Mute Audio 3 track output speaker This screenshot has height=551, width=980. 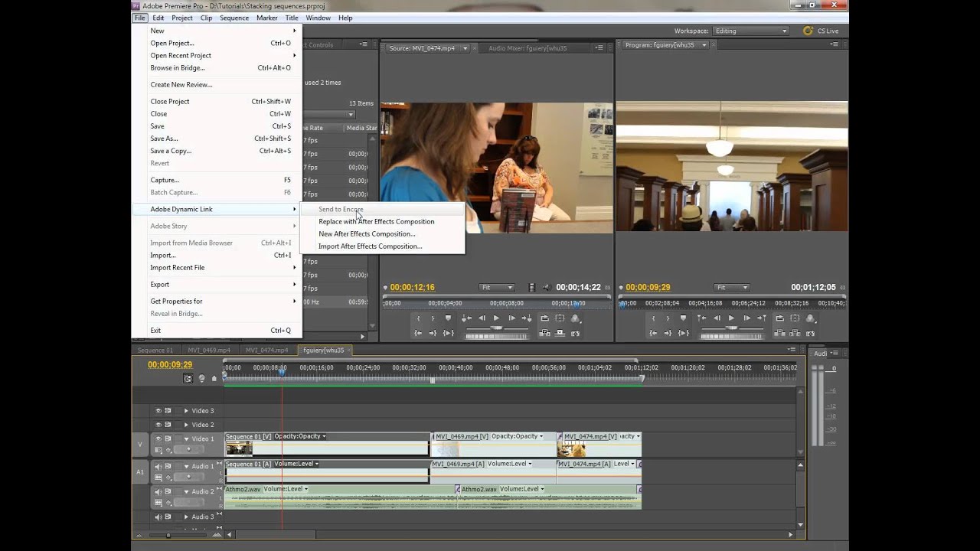(x=158, y=517)
